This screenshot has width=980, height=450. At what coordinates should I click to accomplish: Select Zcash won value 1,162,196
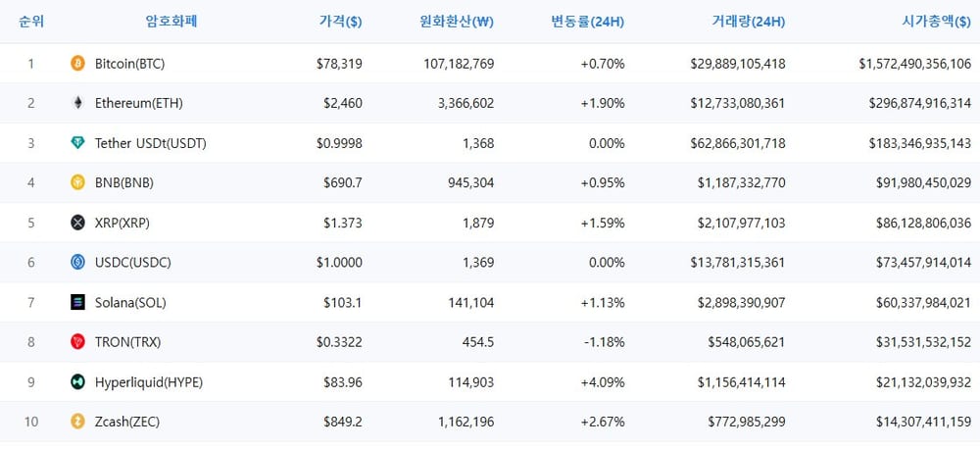tap(465, 422)
